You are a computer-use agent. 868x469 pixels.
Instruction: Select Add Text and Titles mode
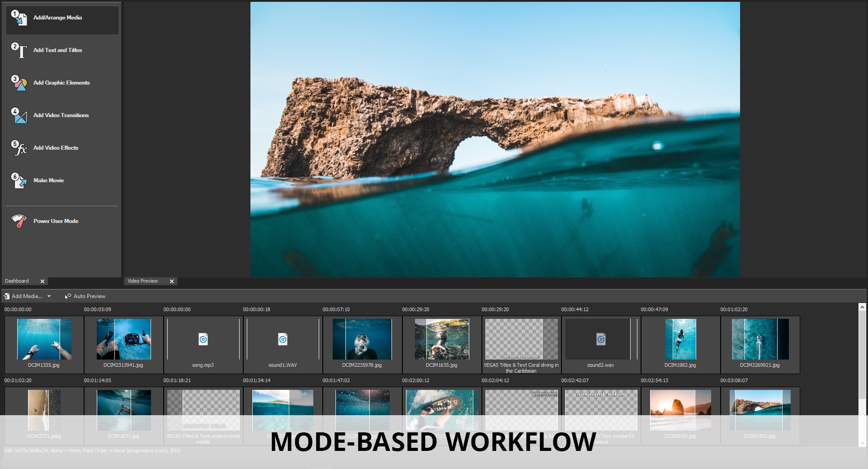(x=57, y=50)
